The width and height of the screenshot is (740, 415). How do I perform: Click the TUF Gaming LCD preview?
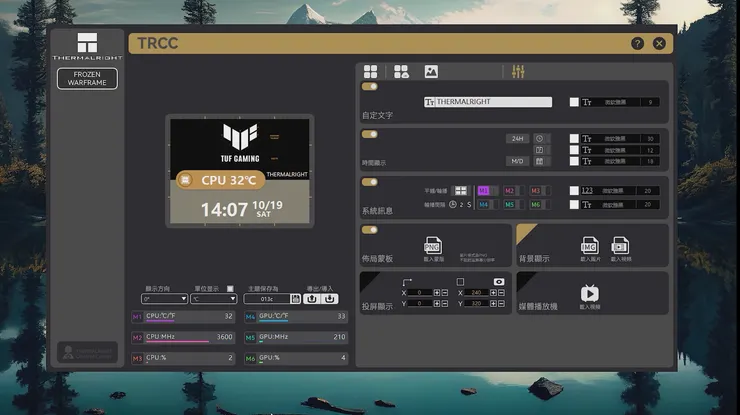[240, 171]
